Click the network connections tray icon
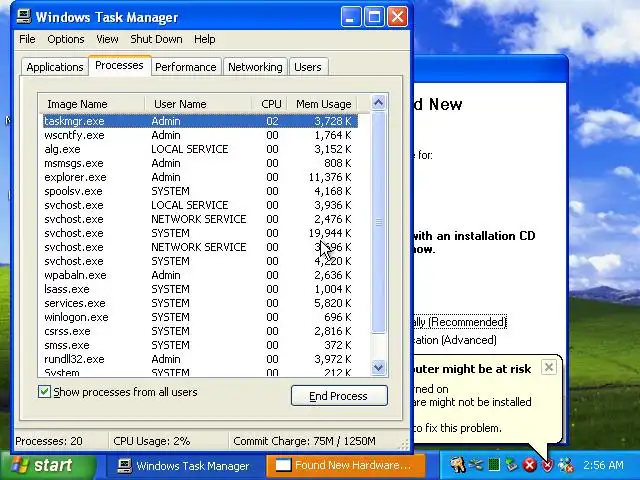This screenshot has width=640, height=480. (x=476, y=465)
